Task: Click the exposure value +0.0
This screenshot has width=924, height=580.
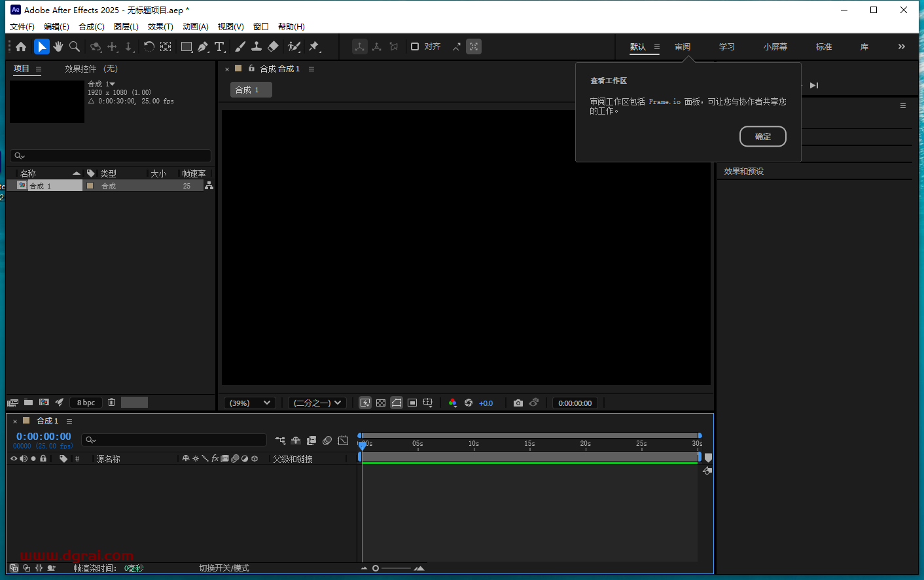Action: pos(486,403)
